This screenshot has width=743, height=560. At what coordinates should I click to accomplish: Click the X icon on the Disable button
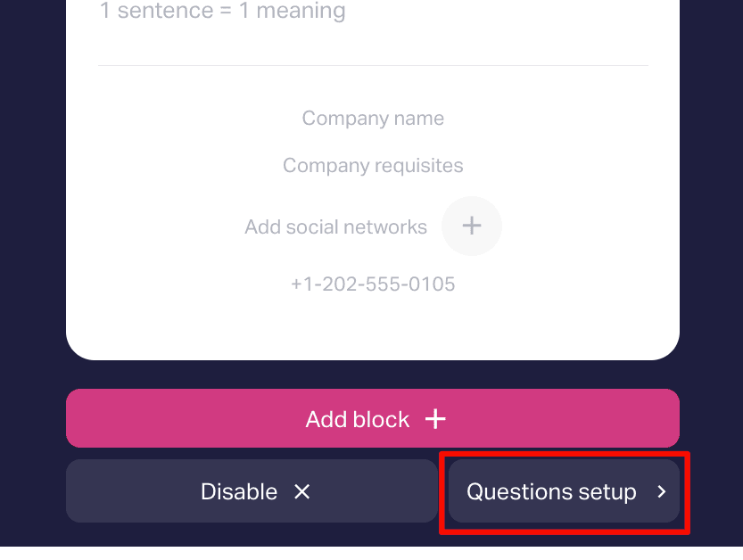pos(301,491)
